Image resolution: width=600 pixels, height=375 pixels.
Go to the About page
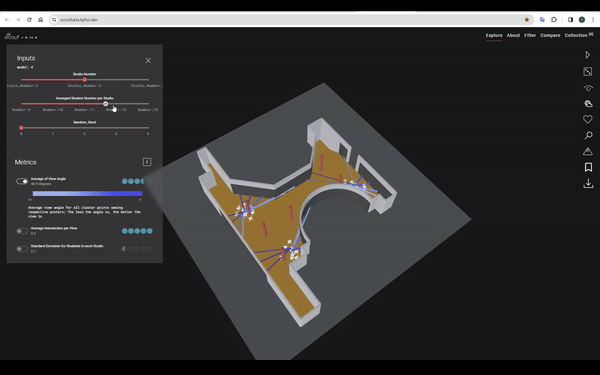(x=513, y=35)
